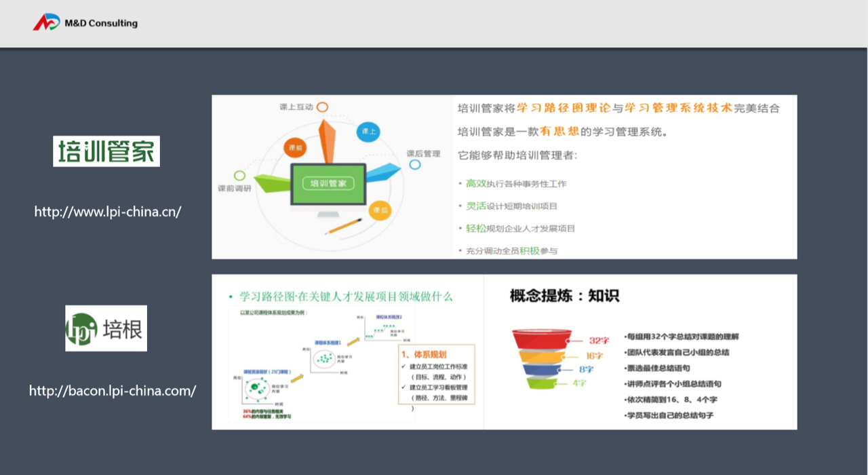The height and width of the screenshot is (475, 868).
Task: Click the orange ring beside 课上互动
Action: point(323,107)
